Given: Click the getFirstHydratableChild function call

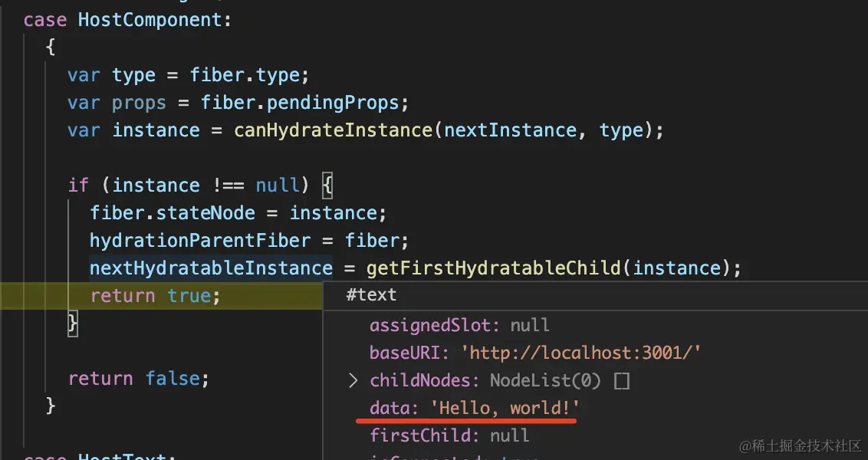Looking at the screenshot, I should [x=493, y=268].
